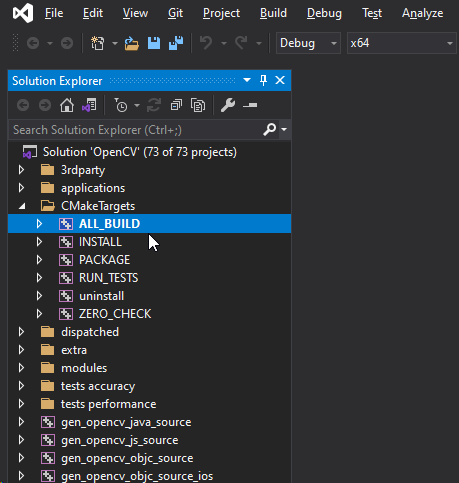Open the Debug configuration dropdown

click(308, 43)
